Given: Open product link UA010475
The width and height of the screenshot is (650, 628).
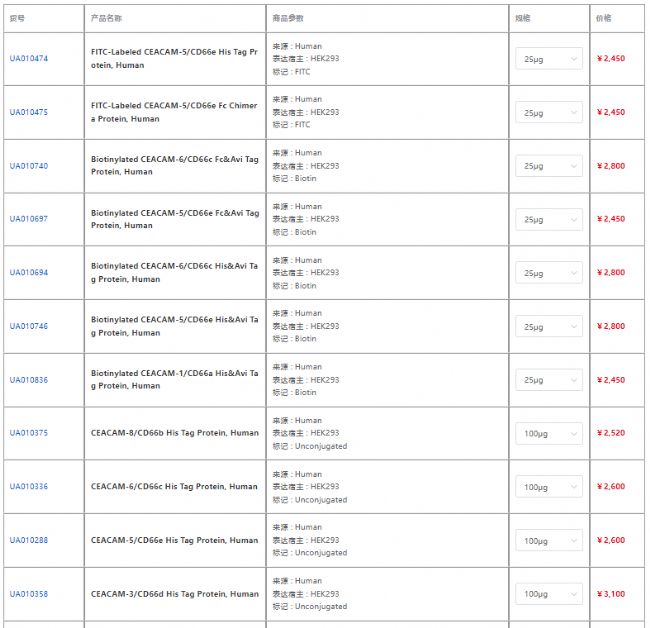Looking at the screenshot, I should 28,112.
